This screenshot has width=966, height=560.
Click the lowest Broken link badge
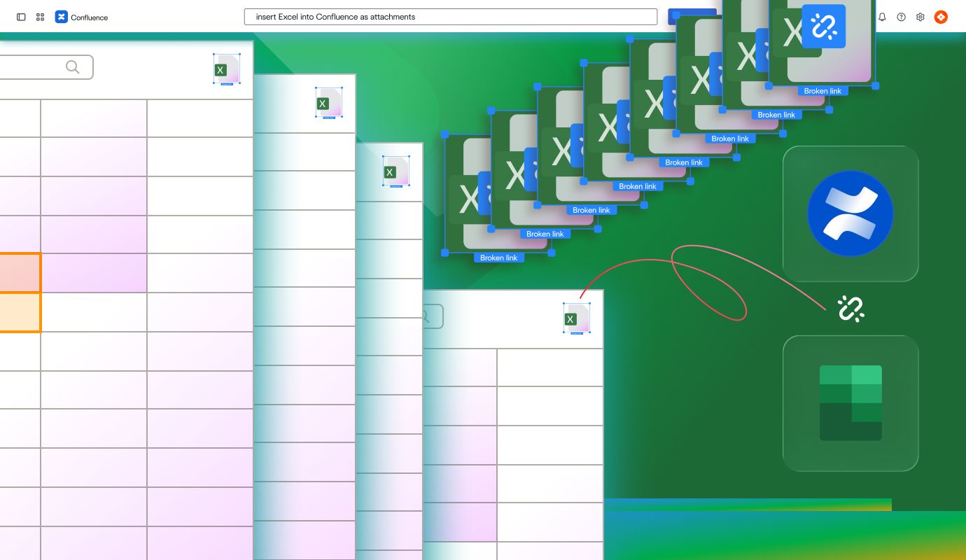tap(499, 258)
